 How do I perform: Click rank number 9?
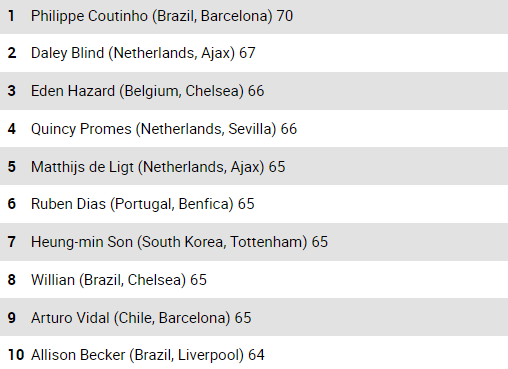(12, 318)
